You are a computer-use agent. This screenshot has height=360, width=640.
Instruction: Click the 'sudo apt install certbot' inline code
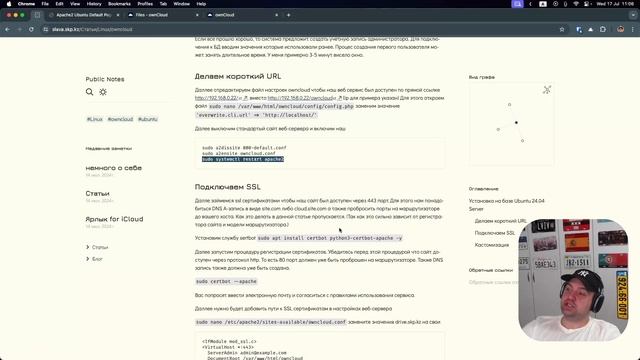click(x=330, y=238)
